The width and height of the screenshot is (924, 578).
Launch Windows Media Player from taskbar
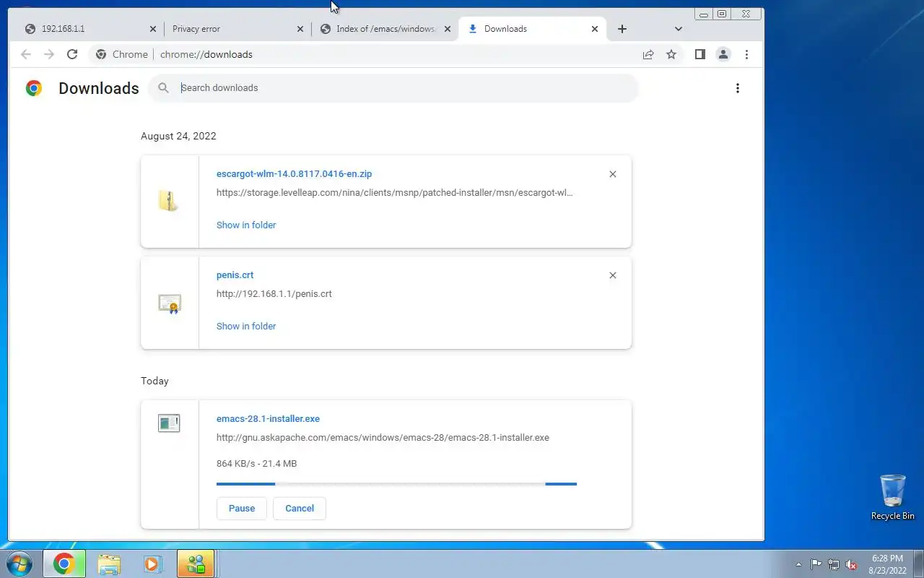(152, 564)
